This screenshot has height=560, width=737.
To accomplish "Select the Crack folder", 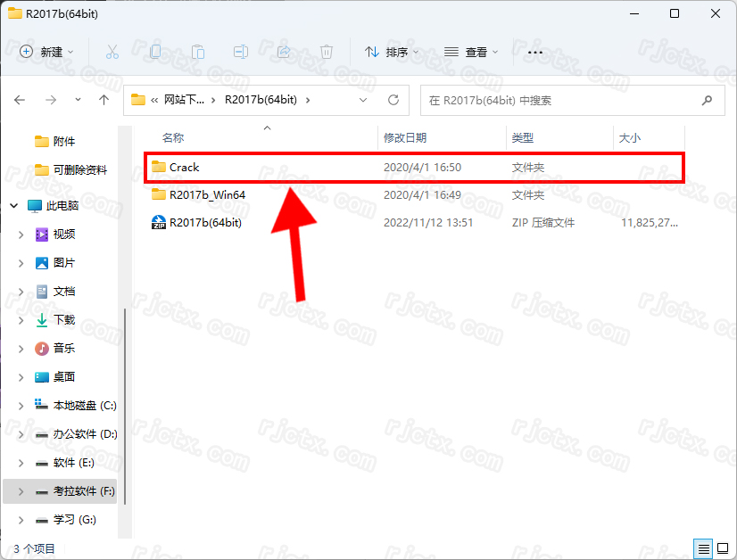I will tap(185, 167).
